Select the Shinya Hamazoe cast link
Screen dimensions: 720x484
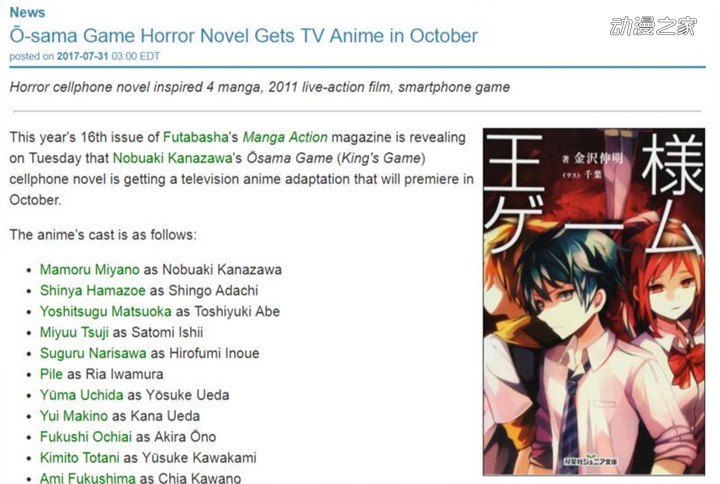pos(93,290)
